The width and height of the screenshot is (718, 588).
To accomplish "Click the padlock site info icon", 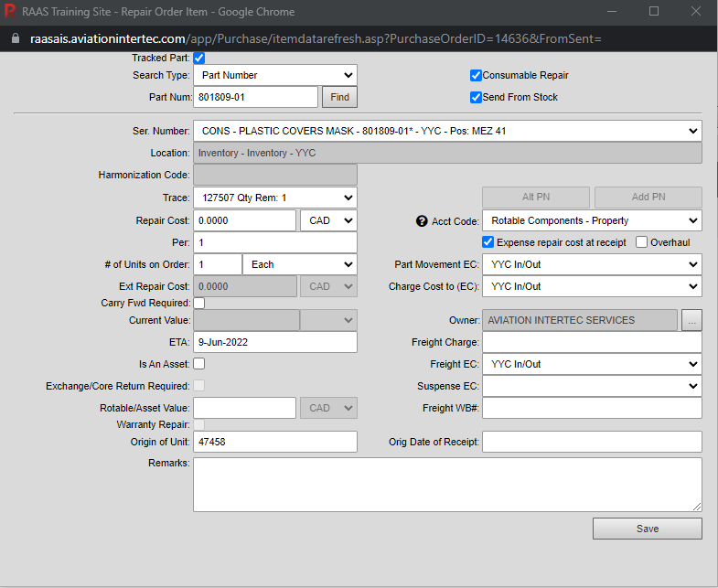I will pos(14,40).
